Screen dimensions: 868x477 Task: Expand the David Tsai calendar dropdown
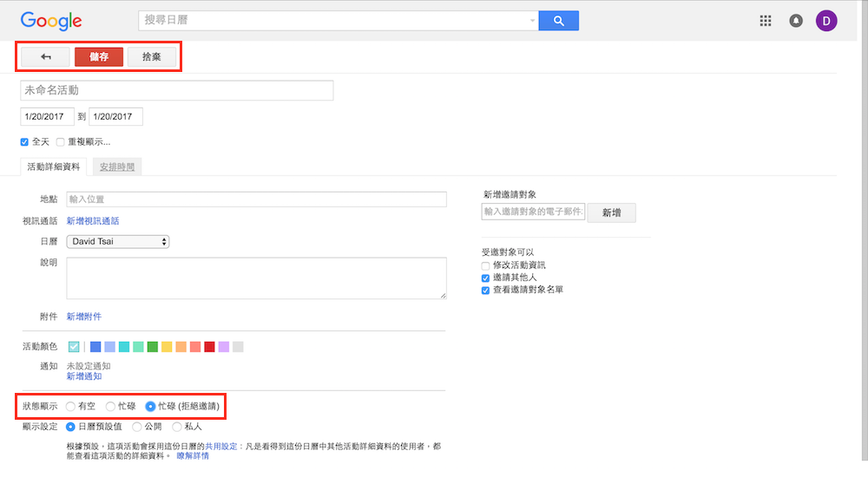pos(118,242)
